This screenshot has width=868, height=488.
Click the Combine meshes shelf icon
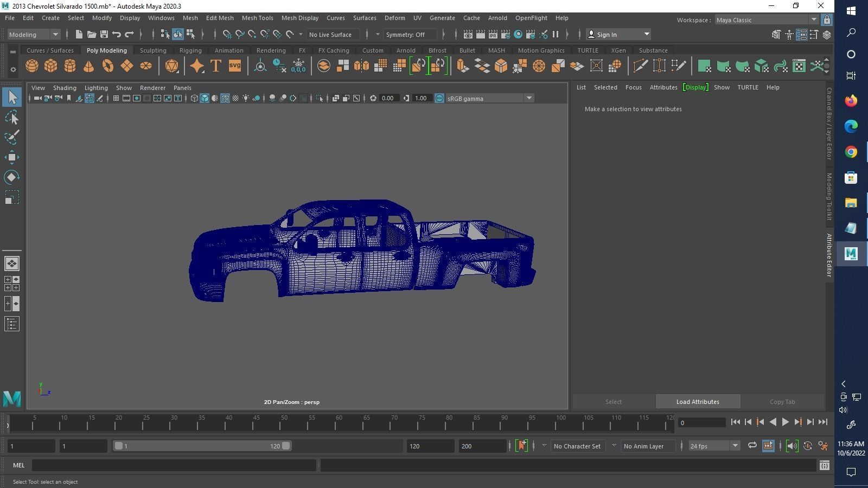[x=324, y=66]
